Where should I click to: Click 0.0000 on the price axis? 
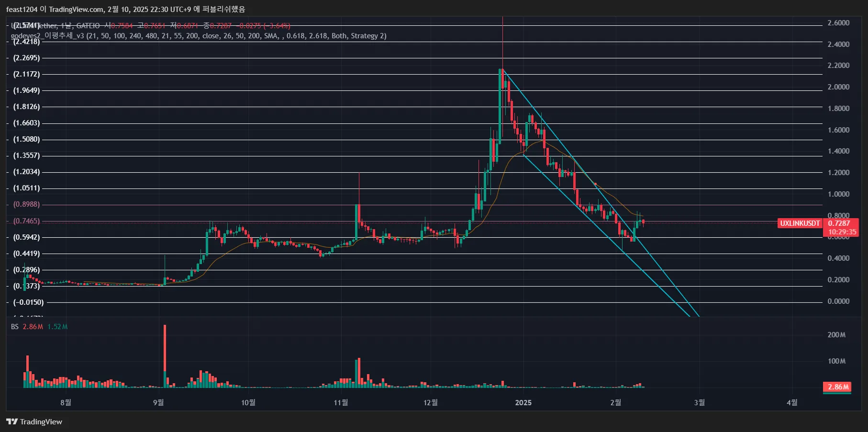tap(838, 301)
